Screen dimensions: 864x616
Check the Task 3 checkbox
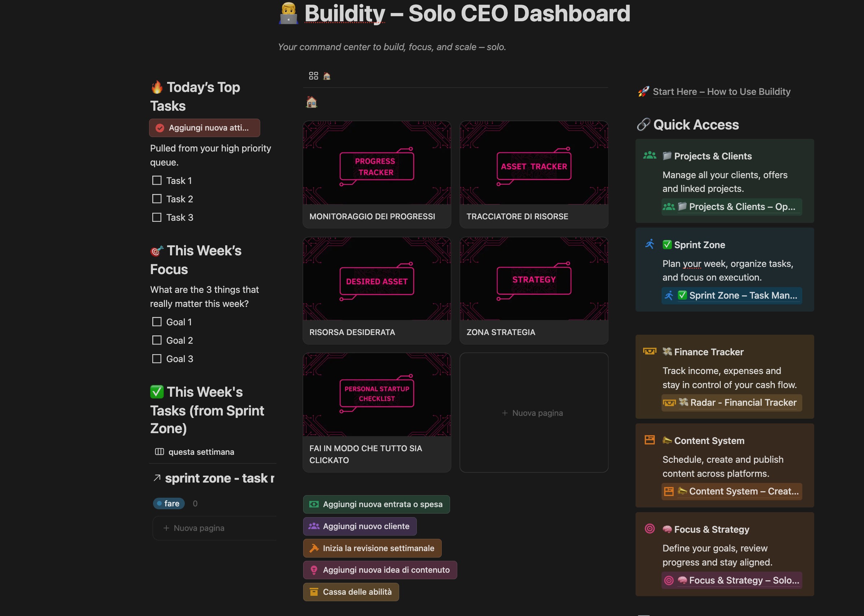[x=157, y=217]
